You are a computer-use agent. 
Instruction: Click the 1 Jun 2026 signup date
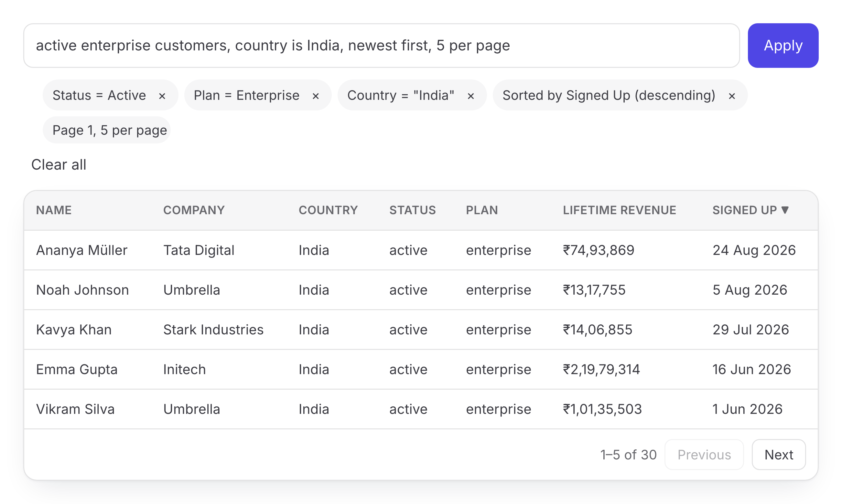pos(748,409)
